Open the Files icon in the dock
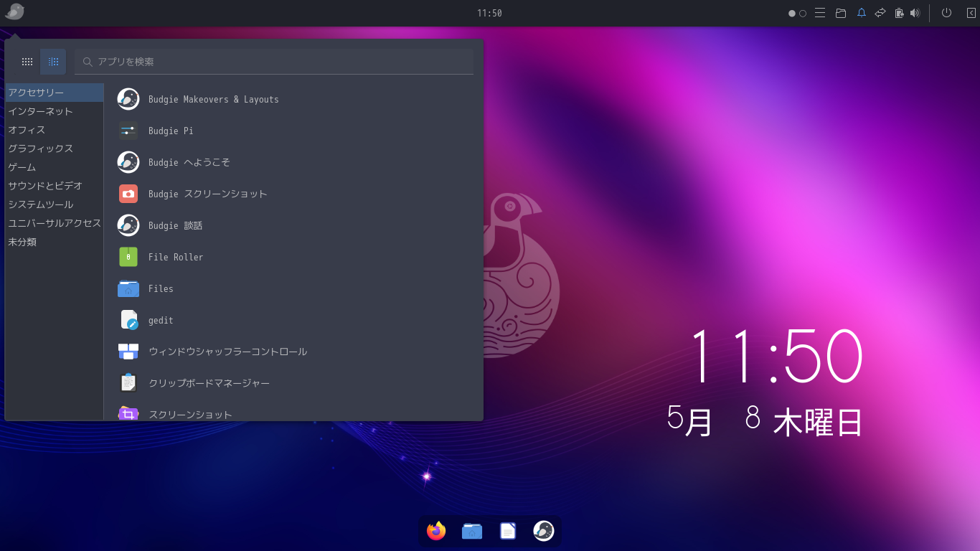This screenshot has width=980, height=551. pos(472,531)
